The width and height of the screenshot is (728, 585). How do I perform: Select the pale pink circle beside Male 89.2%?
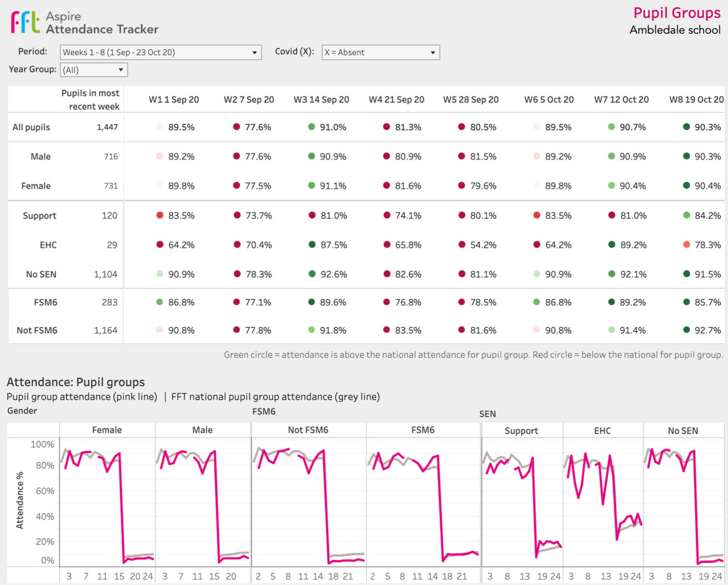[x=159, y=157]
